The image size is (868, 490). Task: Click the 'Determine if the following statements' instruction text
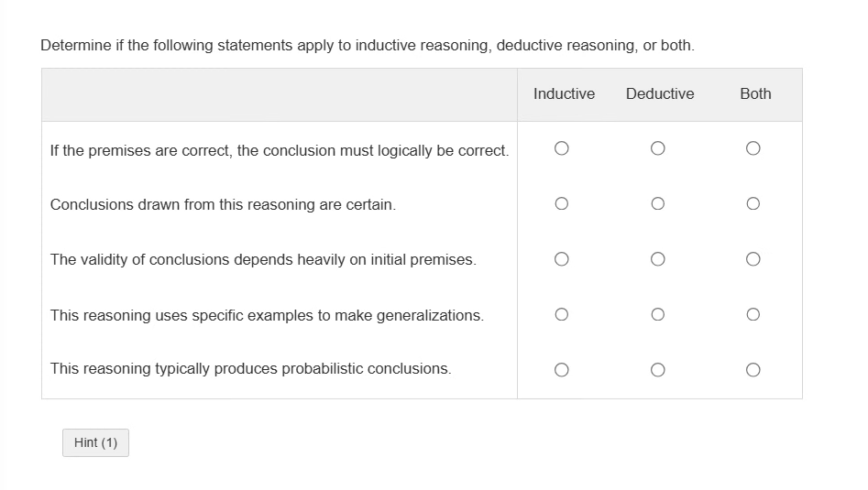click(x=368, y=46)
